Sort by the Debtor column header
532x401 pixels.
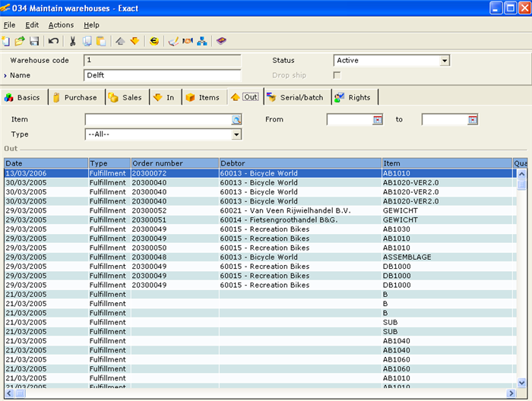(300, 163)
